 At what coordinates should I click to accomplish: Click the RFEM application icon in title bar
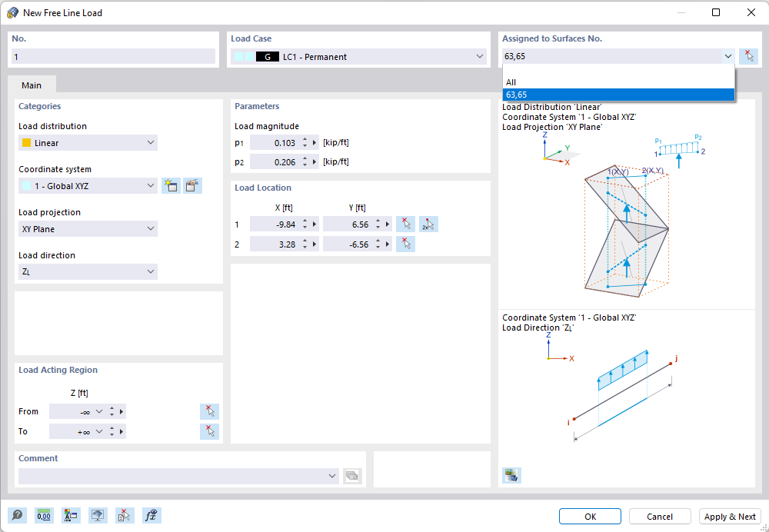(12, 13)
